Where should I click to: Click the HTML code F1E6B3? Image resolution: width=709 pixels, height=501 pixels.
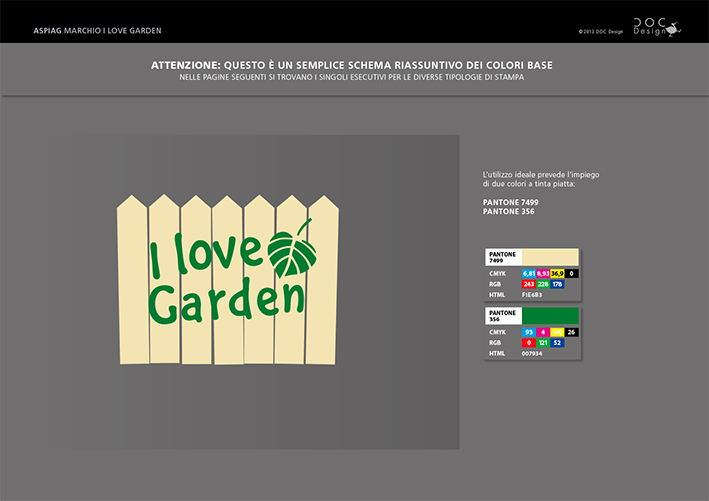pos(532,295)
